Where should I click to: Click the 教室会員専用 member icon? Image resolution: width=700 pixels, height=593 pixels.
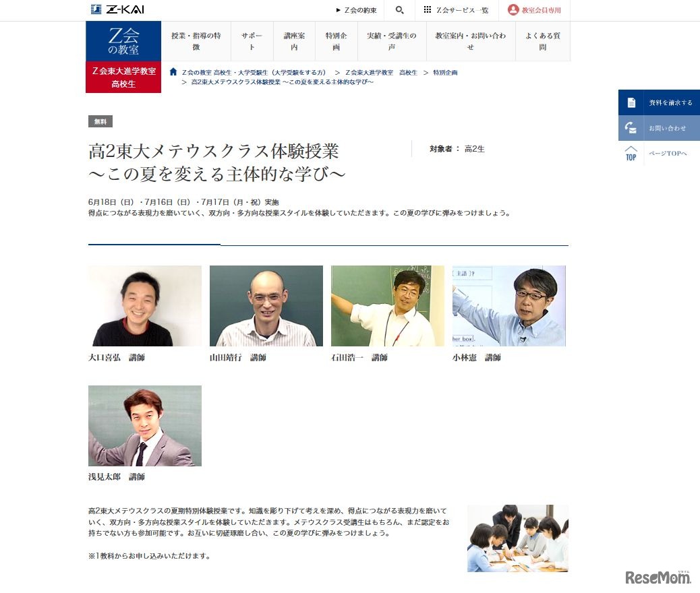click(513, 10)
